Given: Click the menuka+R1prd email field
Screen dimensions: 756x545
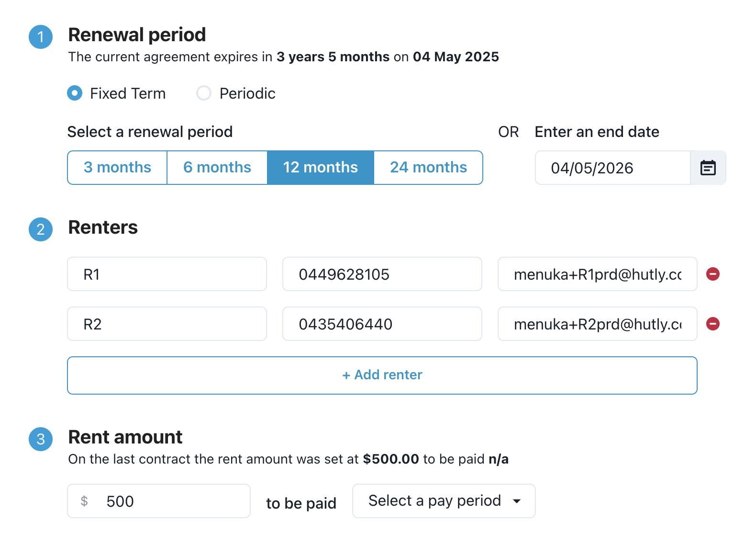Looking at the screenshot, I should (597, 274).
